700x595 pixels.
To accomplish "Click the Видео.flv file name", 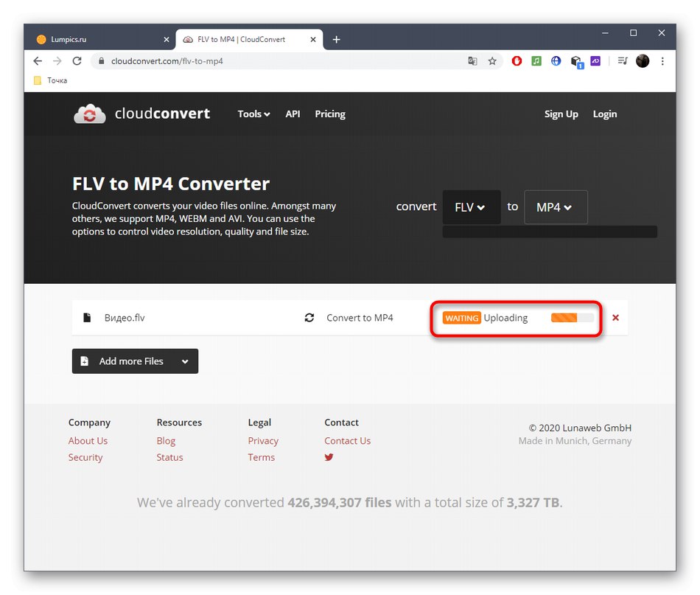I will pyautogui.click(x=125, y=318).
